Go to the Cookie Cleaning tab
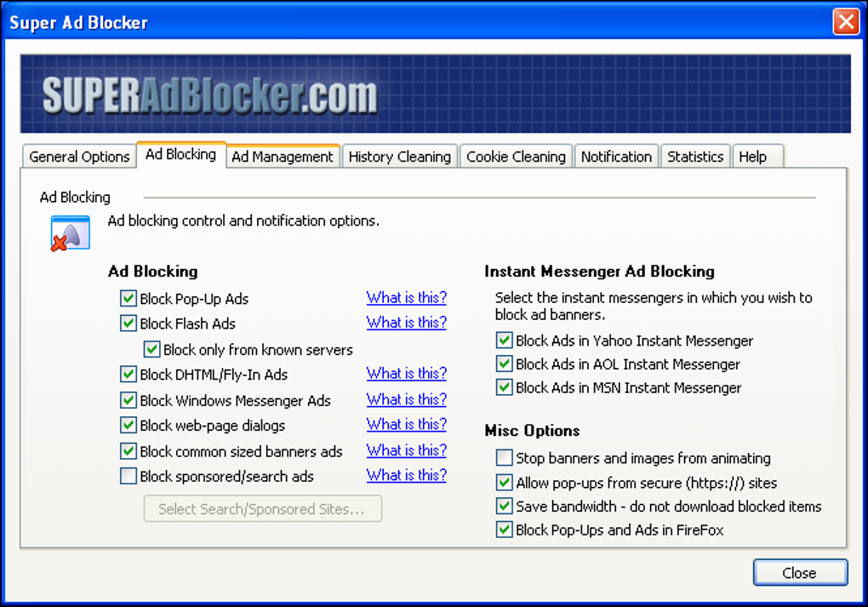Image resolution: width=868 pixels, height=607 pixels. 516,157
